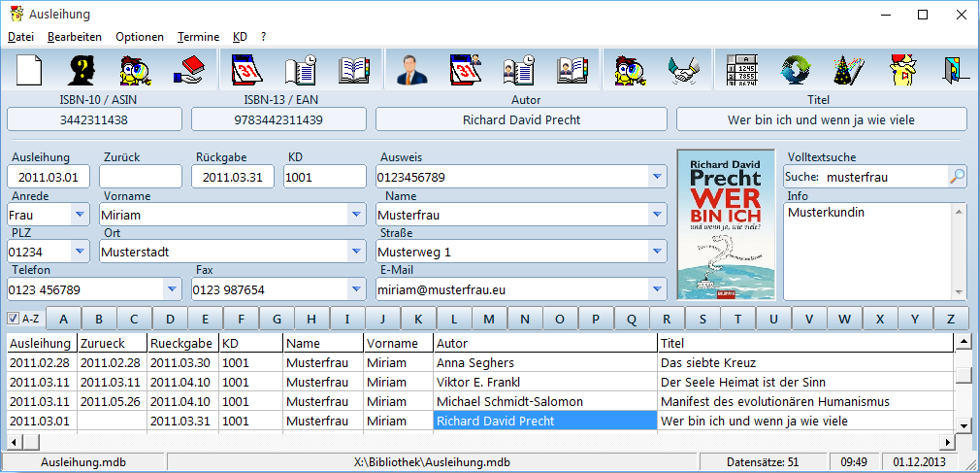Open the Termine menu

coord(198,37)
